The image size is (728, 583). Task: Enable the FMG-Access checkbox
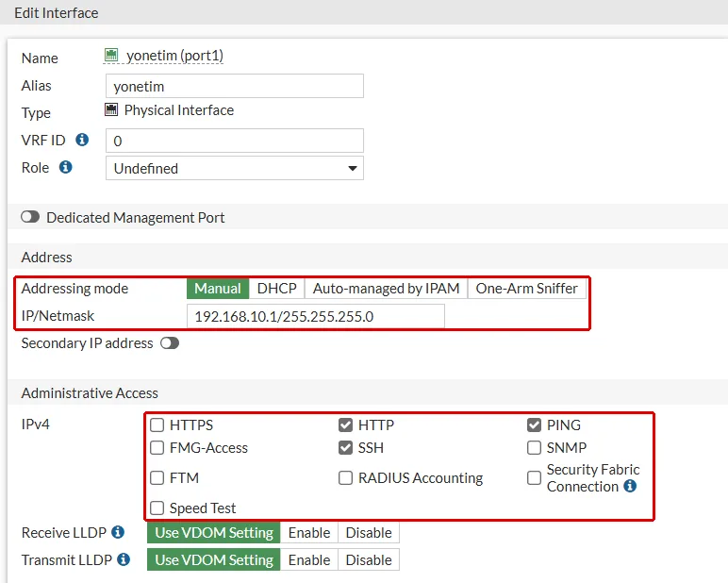pyautogui.click(x=157, y=447)
